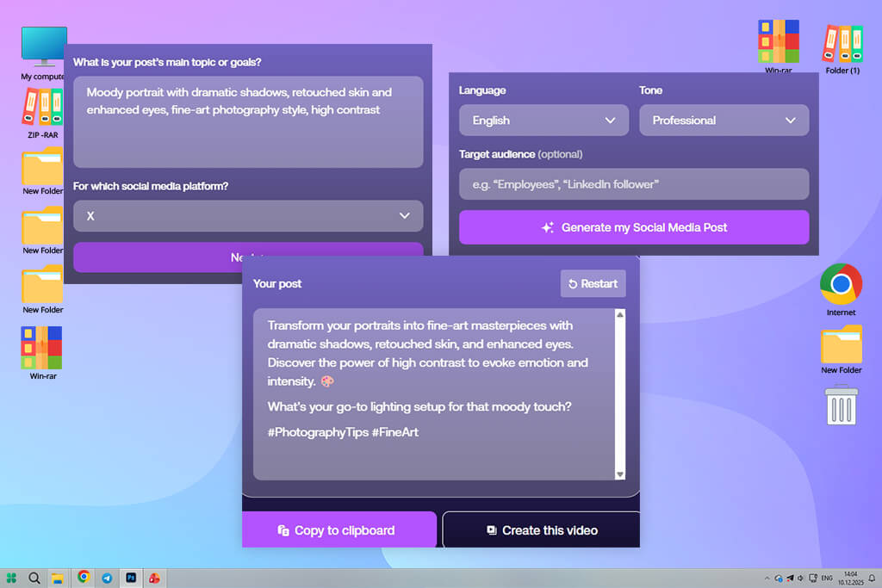Open taskbar search magnifier
Screen dimensions: 882x588
34,578
